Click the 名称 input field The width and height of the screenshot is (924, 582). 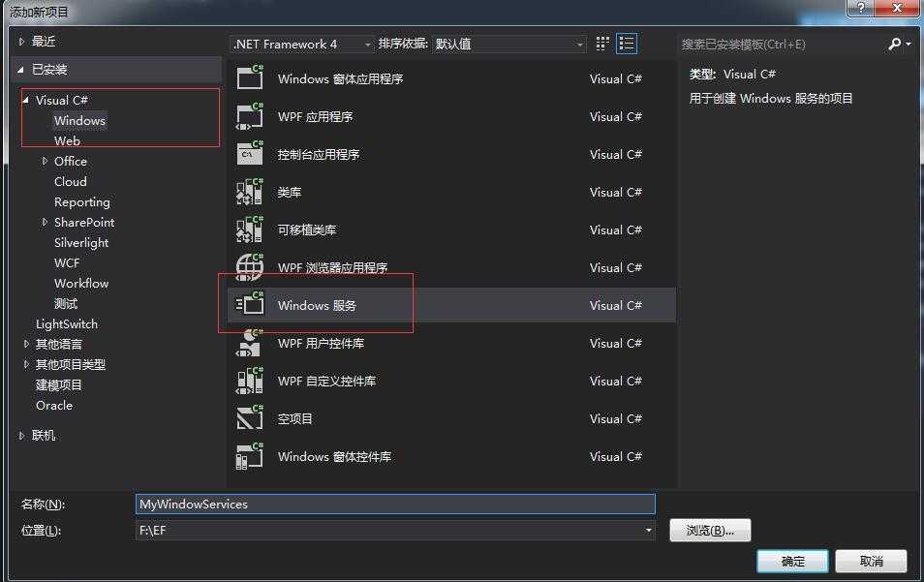pos(395,505)
